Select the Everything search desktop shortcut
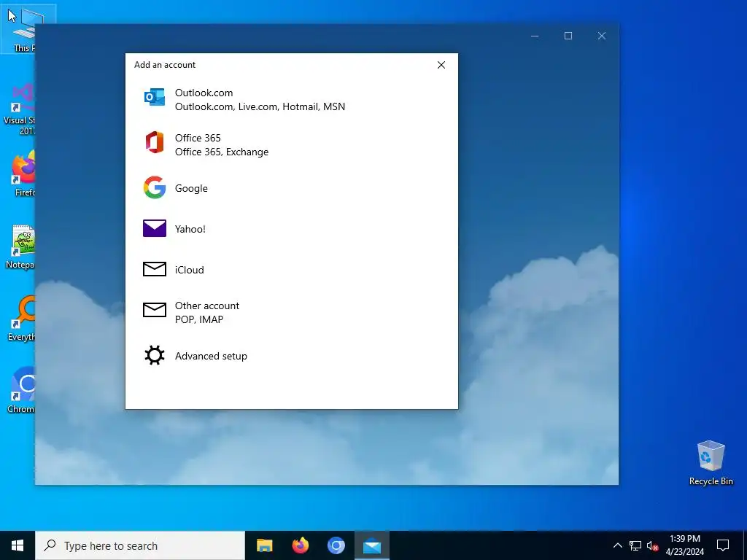This screenshot has width=747, height=560. 21,318
